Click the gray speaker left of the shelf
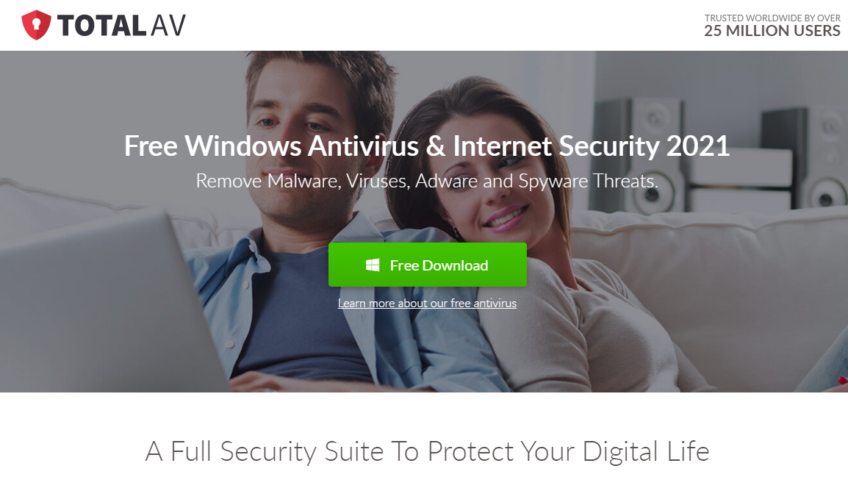Screen dimensions: 848x477 (639, 155)
